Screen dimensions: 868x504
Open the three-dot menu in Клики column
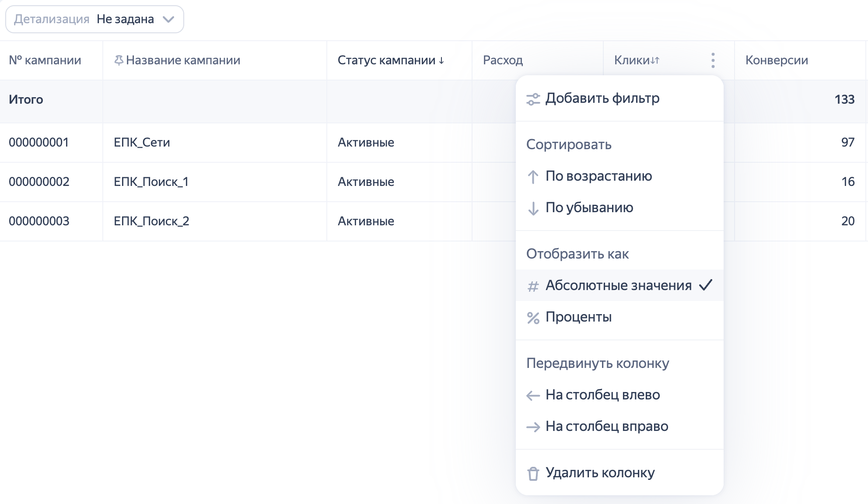point(713,60)
